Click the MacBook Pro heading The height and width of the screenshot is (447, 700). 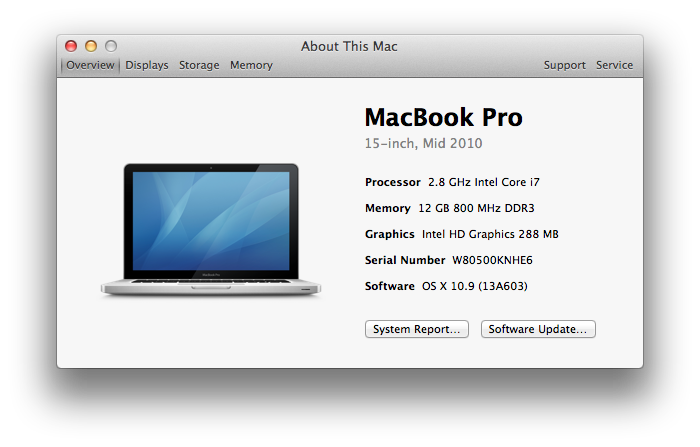point(443,117)
